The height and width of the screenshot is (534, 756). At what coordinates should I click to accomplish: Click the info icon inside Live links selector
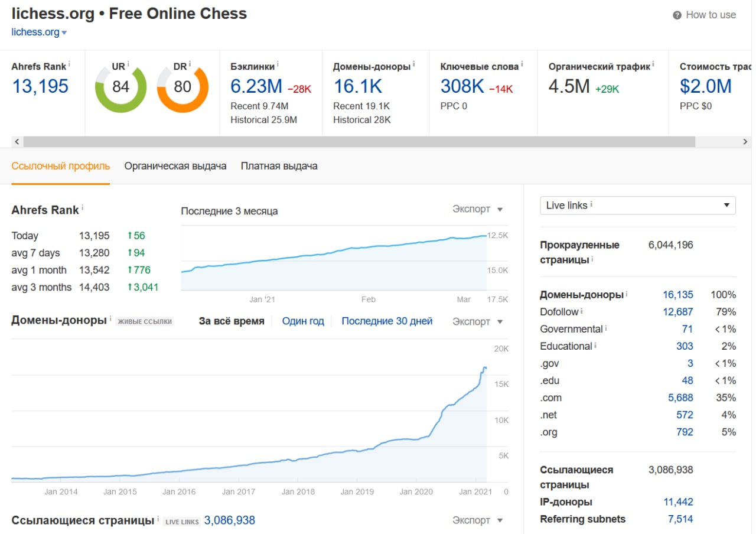coord(591,204)
